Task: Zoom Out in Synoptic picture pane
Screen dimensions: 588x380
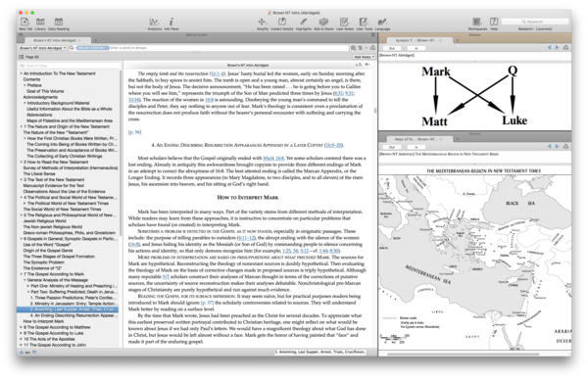Action: coord(392,48)
